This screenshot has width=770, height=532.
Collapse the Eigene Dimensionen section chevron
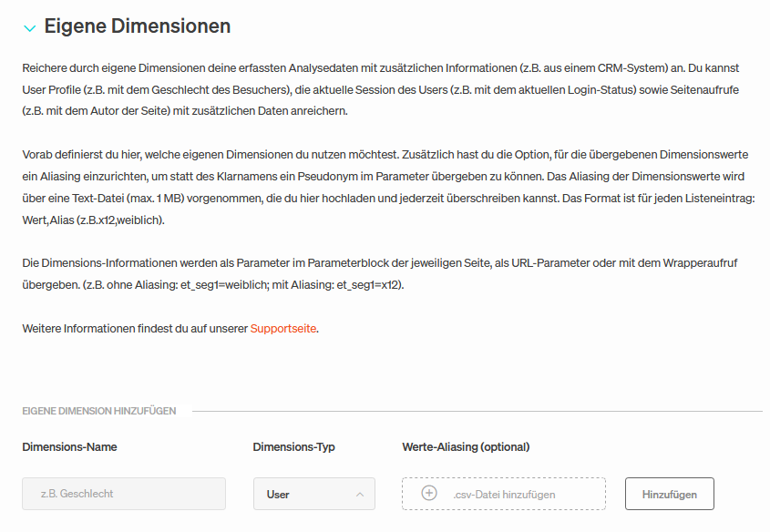[29, 28]
